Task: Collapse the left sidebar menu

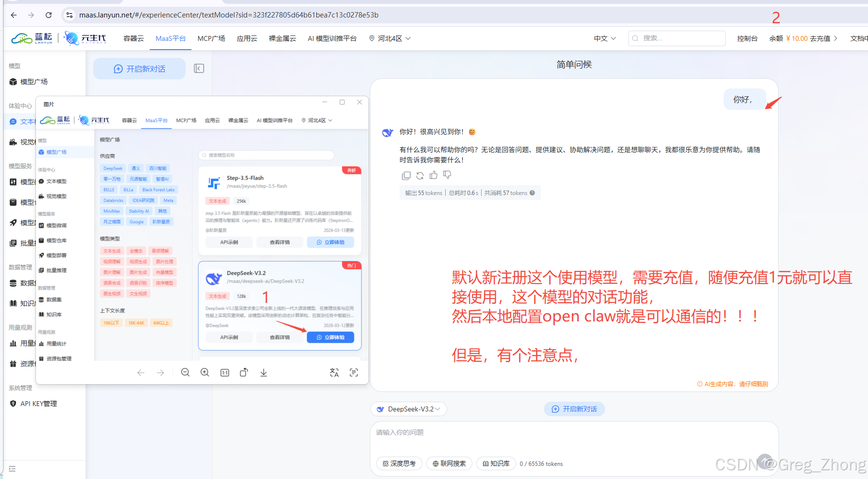Action: [x=12, y=469]
